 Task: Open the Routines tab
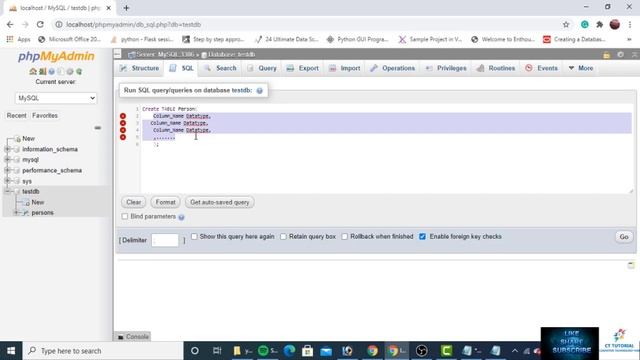[x=496, y=68]
